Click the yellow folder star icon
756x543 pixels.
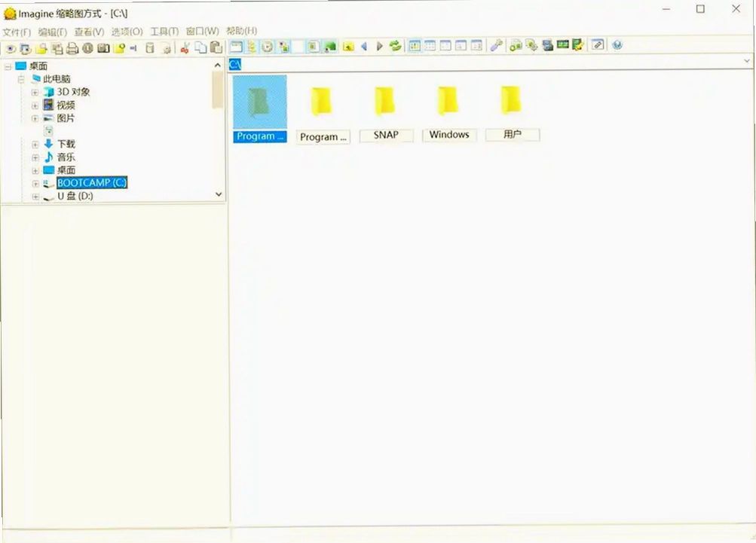click(348, 47)
